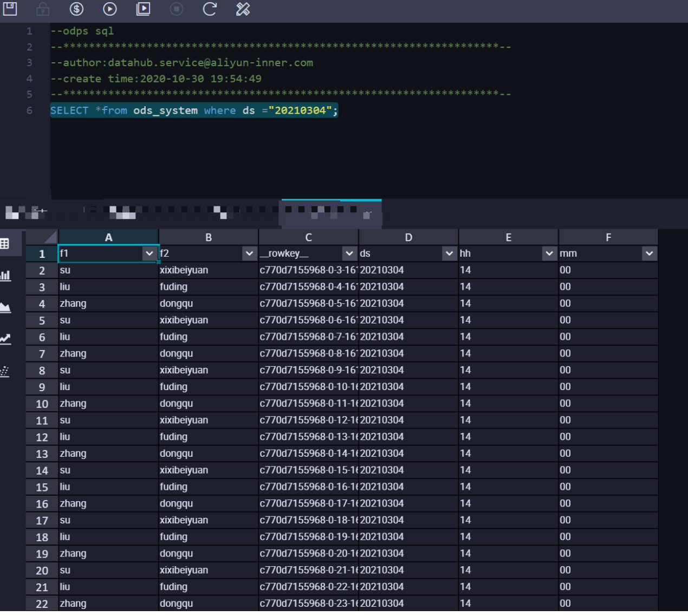Select scatter plot view in sidebar
This screenshot has height=616, width=688.
tap(5, 372)
